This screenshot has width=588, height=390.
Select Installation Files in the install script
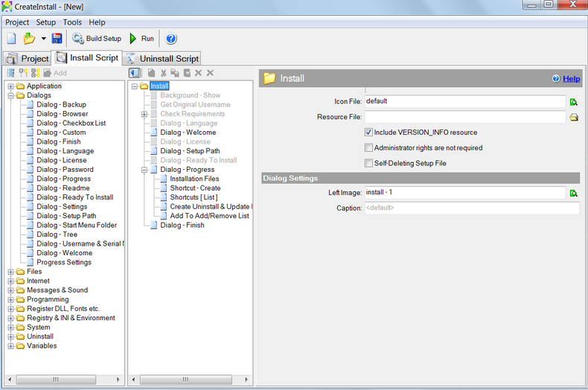click(194, 179)
